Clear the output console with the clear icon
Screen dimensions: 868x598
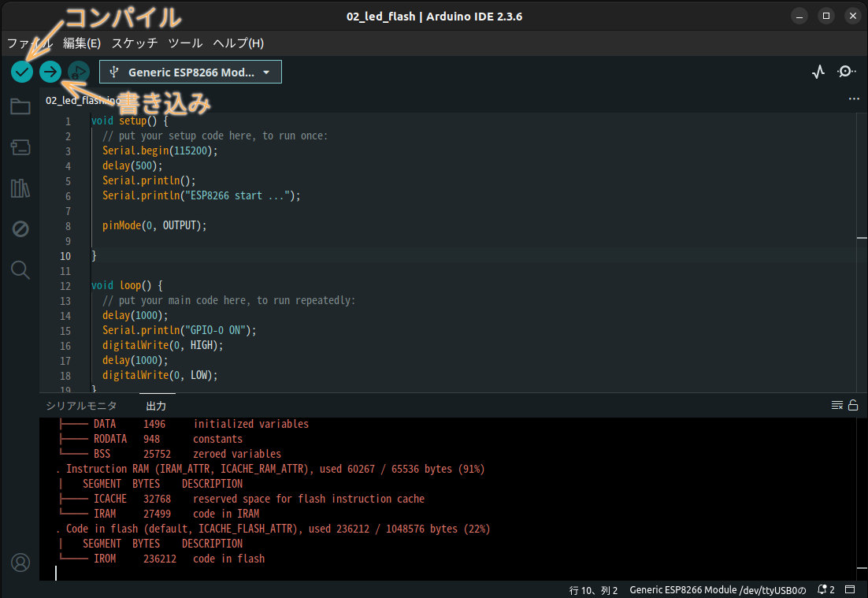pos(836,404)
